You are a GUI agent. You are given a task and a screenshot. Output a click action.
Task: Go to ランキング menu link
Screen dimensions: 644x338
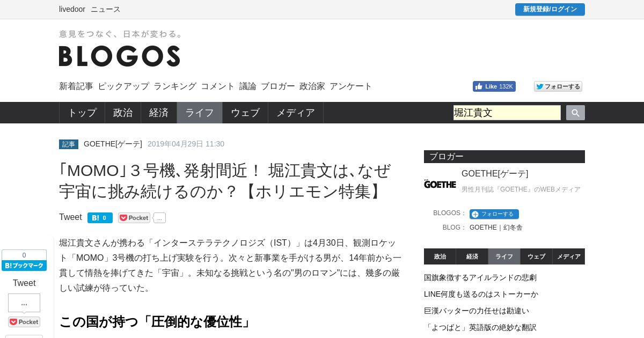click(175, 86)
